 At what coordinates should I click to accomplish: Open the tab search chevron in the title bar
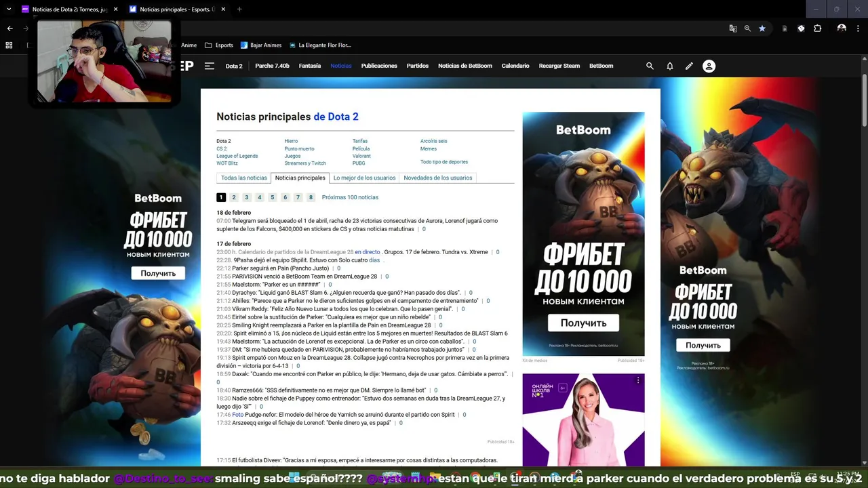8,9
